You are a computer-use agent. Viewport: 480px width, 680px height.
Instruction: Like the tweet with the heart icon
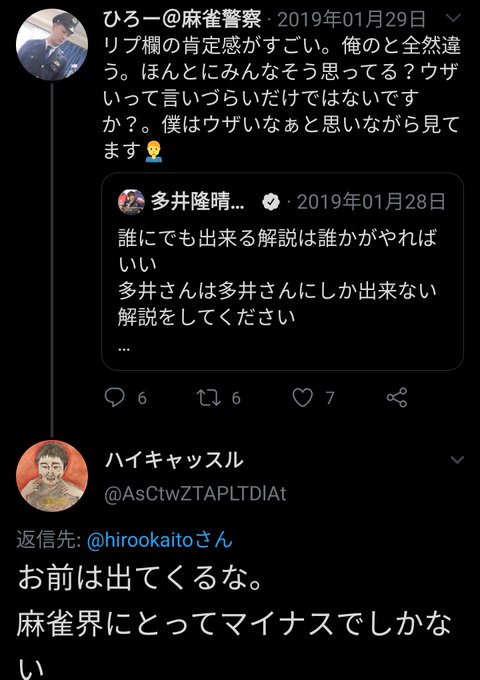(x=303, y=398)
